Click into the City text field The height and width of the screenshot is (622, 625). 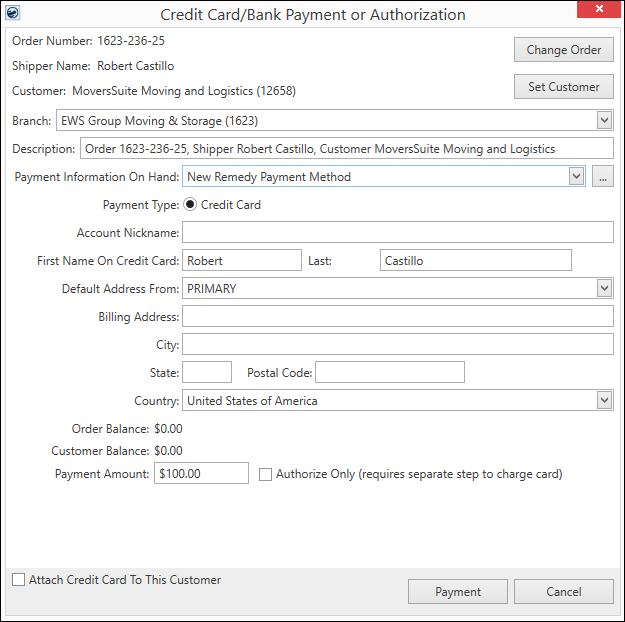tap(397, 345)
